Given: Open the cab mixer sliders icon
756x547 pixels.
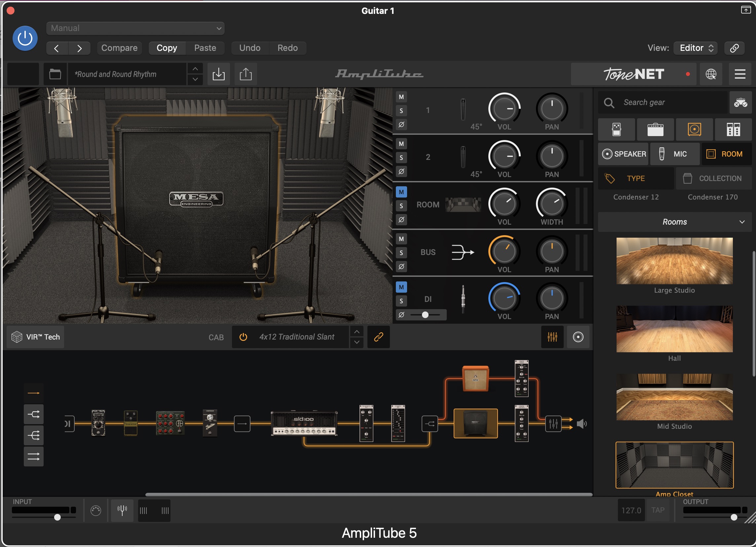Looking at the screenshot, I should click(552, 337).
